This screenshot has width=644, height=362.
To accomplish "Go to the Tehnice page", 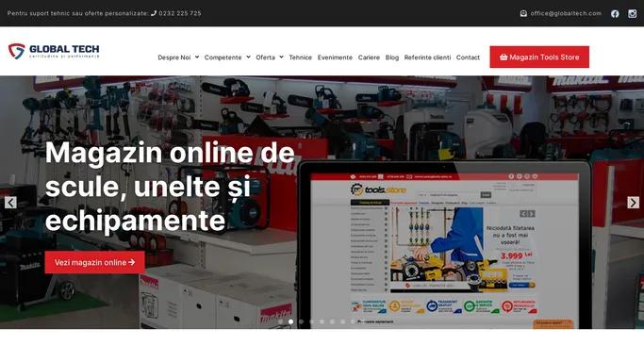I will click(x=300, y=58).
